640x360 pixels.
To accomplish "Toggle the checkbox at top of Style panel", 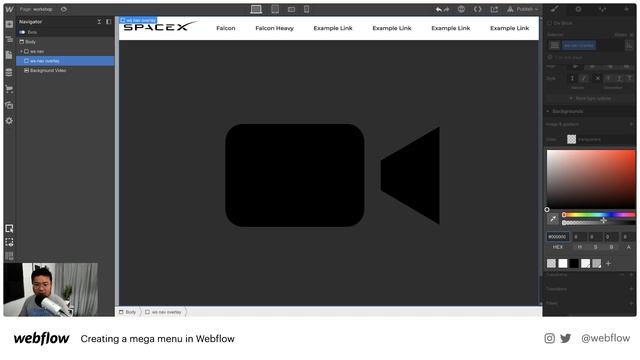I will click(549, 23).
